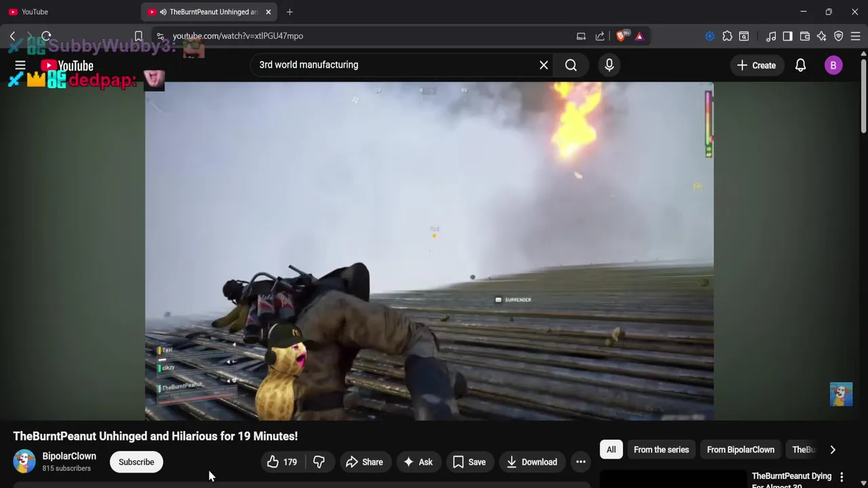Share this page from the address bar
Viewport: 868px width, 488px height.
[x=599, y=36]
